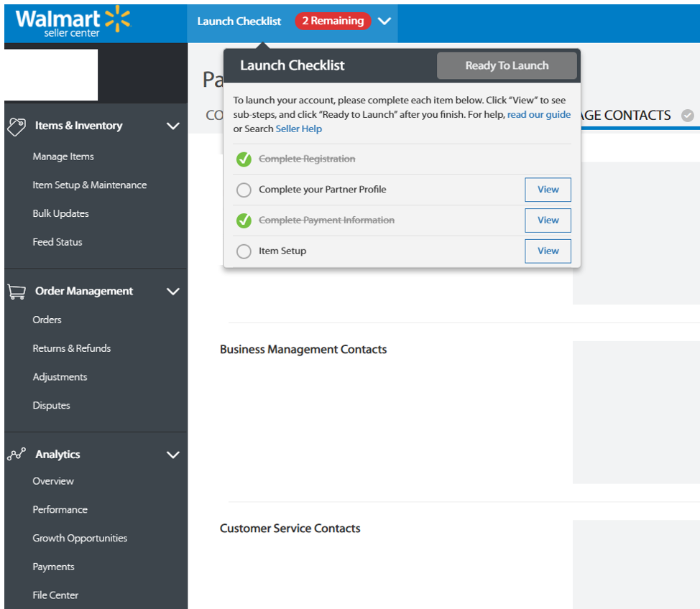Open Item Setup & Maintenance
Screen dimensions: 700x609
pyautogui.click(x=89, y=185)
